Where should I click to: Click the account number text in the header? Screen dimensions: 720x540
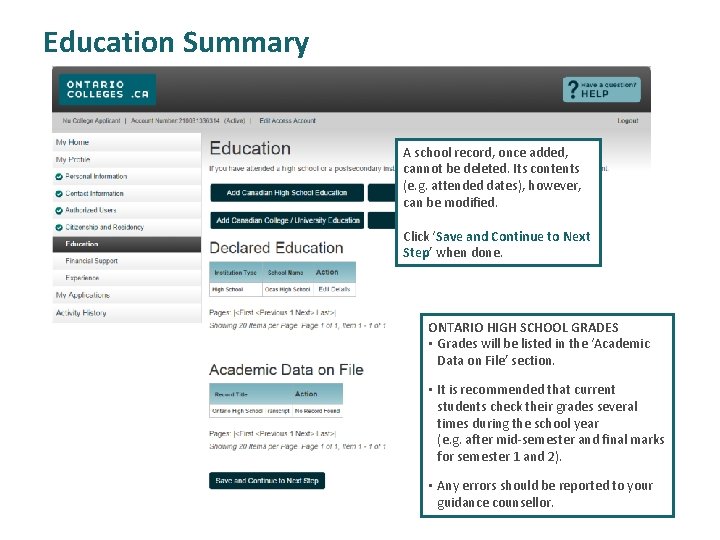pyautogui.click(x=188, y=121)
